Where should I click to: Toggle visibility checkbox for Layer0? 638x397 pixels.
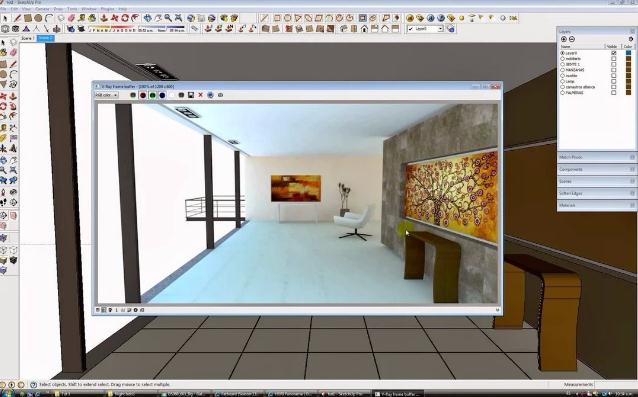[614, 53]
